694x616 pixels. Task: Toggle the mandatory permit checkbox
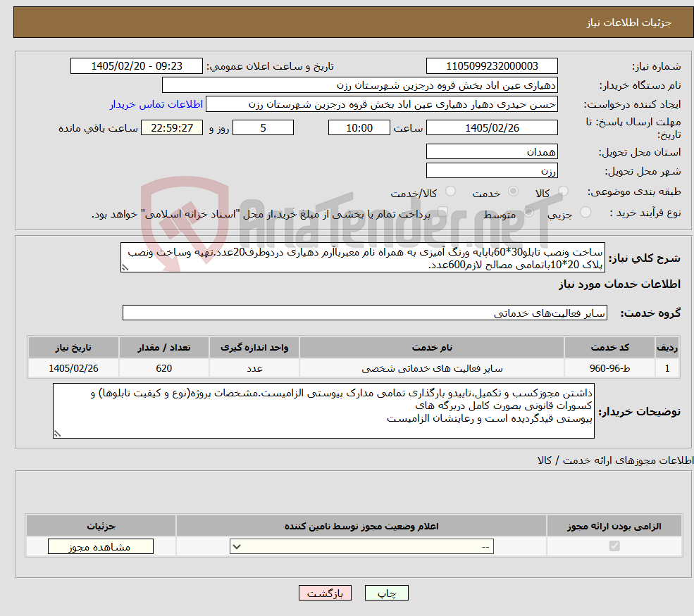pyautogui.click(x=614, y=546)
